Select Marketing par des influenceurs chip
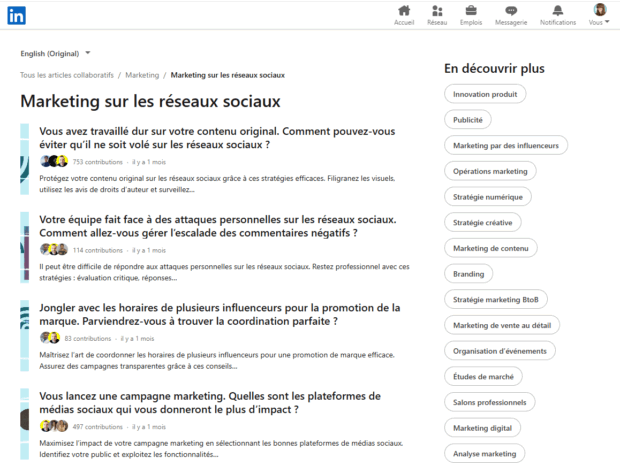Image resolution: width=620 pixels, height=466 pixels. click(506, 145)
